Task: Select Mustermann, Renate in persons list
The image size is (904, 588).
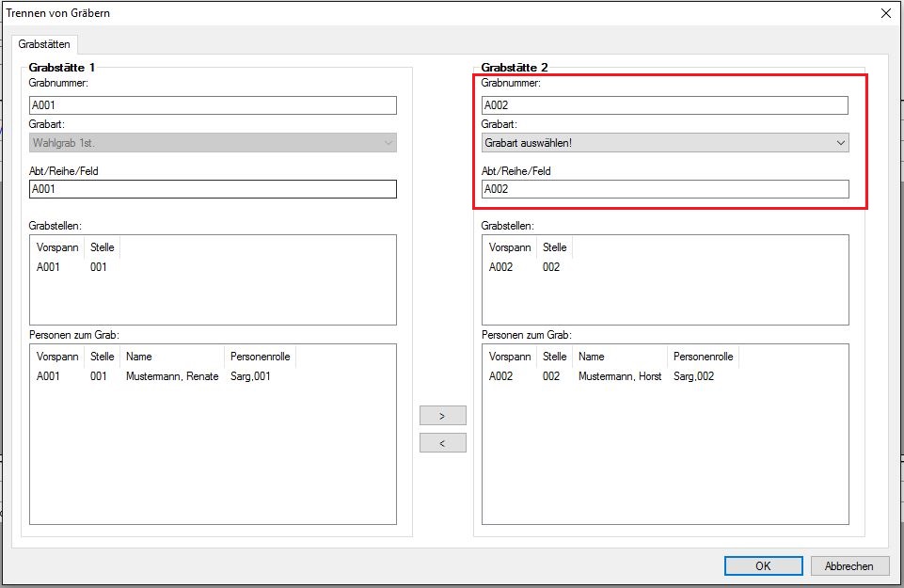Action: coord(171,376)
